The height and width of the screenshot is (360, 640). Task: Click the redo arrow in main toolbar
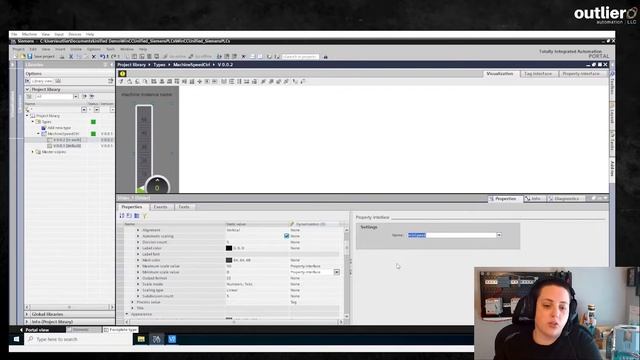pos(113,56)
